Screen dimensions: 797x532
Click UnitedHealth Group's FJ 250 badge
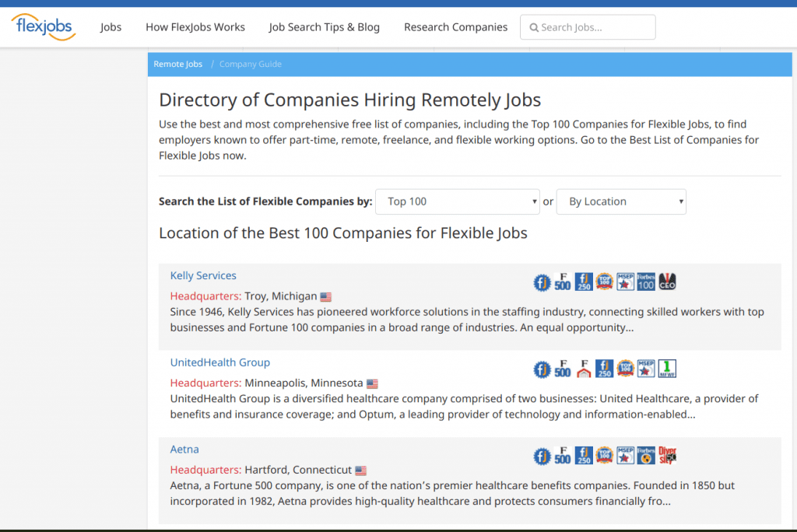pos(604,369)
